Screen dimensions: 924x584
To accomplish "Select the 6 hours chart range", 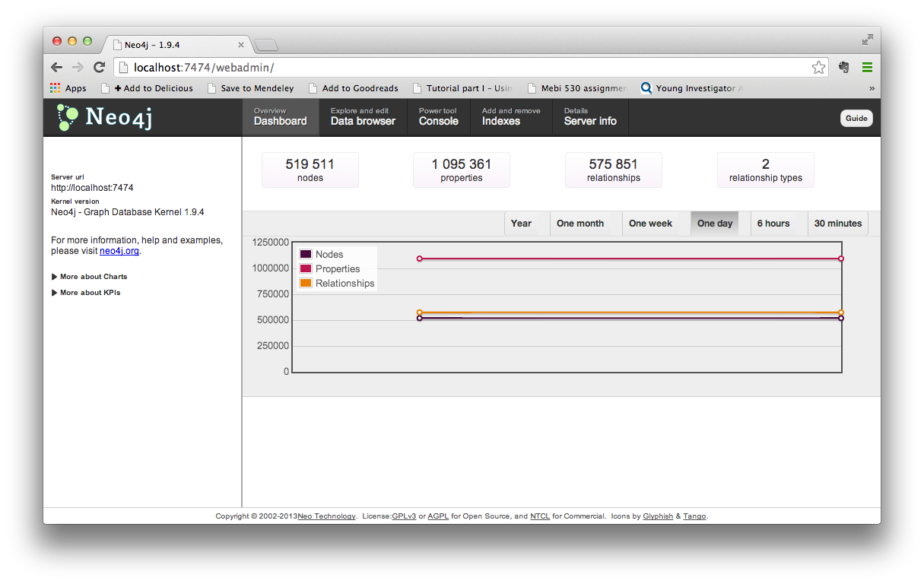I will tap(773, 224).
